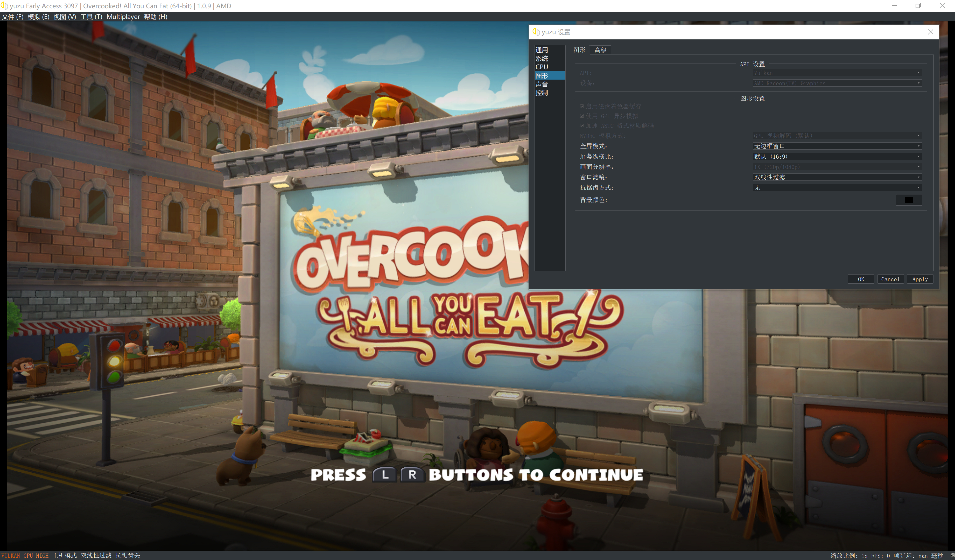The height and width of the screenshot is (560, 955).
Task: Select 系统 in settings sidebar
Action: [550, 58]
